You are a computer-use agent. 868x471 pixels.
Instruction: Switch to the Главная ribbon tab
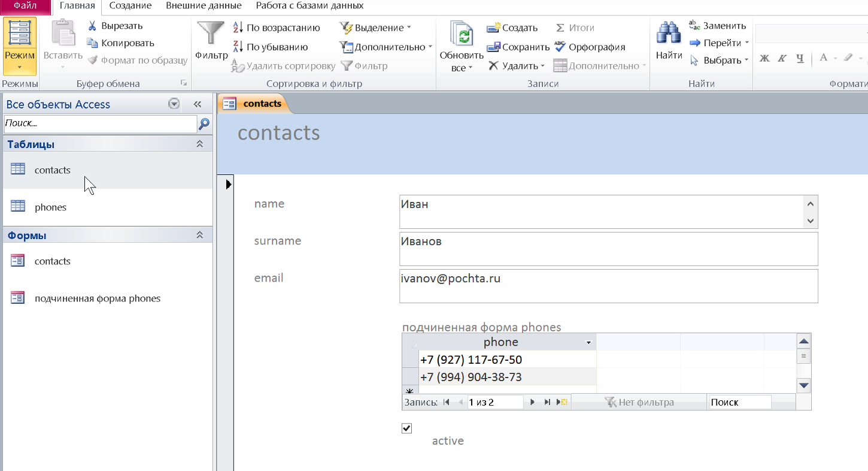pyautogui.click(x=77, y=6)
